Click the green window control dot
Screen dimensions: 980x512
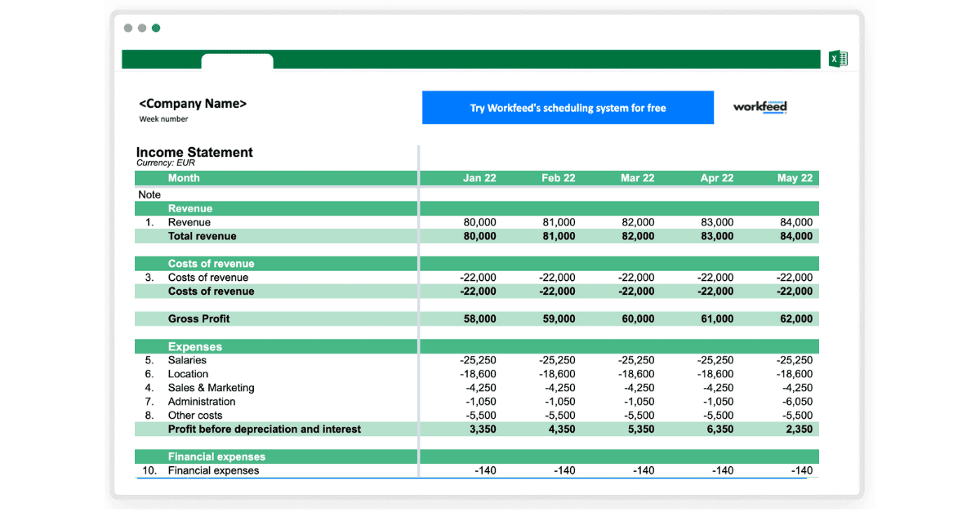(155, 27)
